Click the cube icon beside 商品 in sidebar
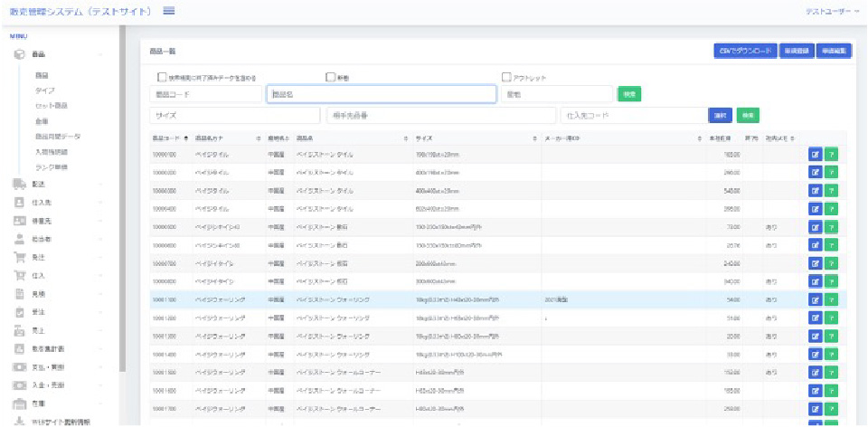The width and height of the screenshot is (868, 427). pyautogui.click(x=18, y=55)
